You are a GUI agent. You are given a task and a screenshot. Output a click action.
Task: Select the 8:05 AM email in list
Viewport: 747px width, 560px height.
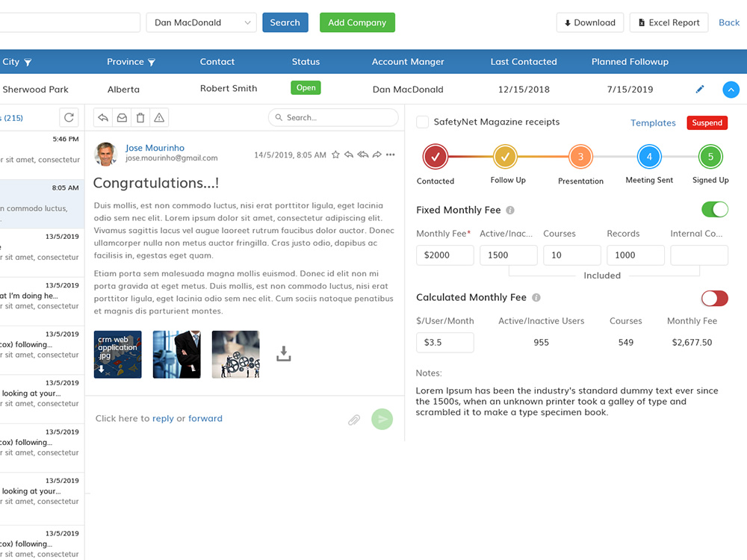pos(42,204)
